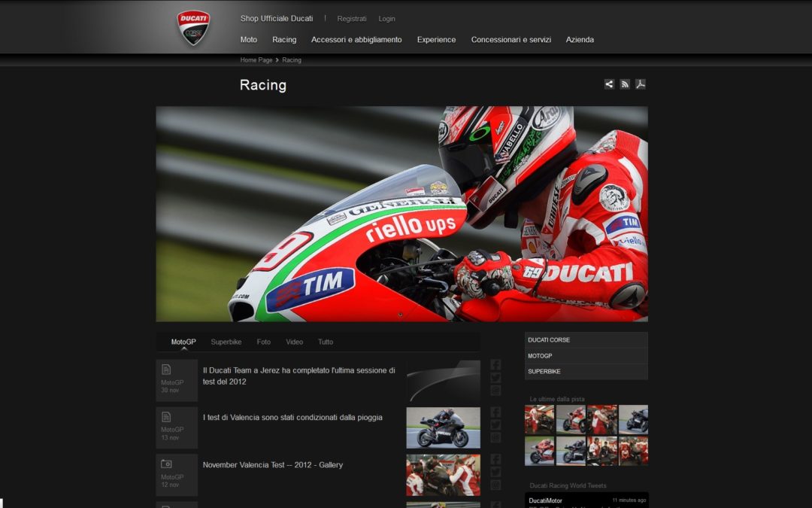The width and height of the screenshot is (812, 508).
Task: Open first thumbnail in Le ultime dalla pista
Action: tap(539, 419)
